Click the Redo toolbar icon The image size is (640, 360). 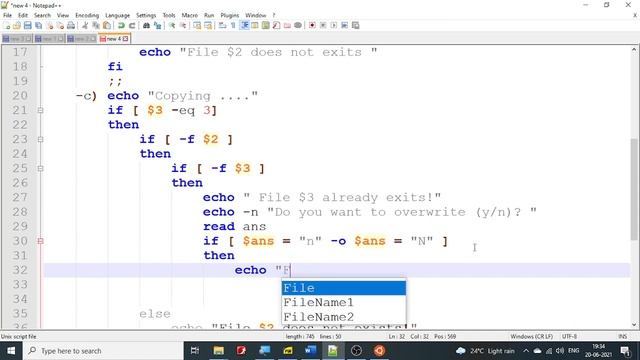point(132,25)
